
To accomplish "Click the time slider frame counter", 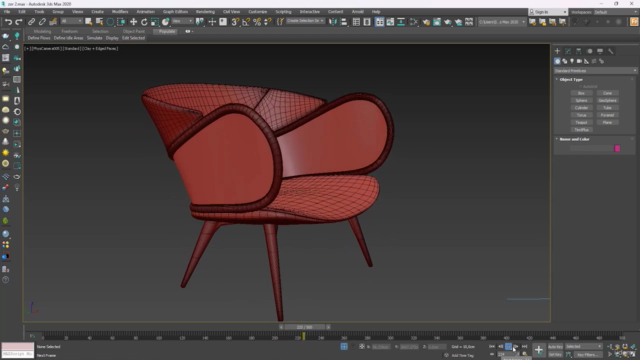I will [304, 327].
